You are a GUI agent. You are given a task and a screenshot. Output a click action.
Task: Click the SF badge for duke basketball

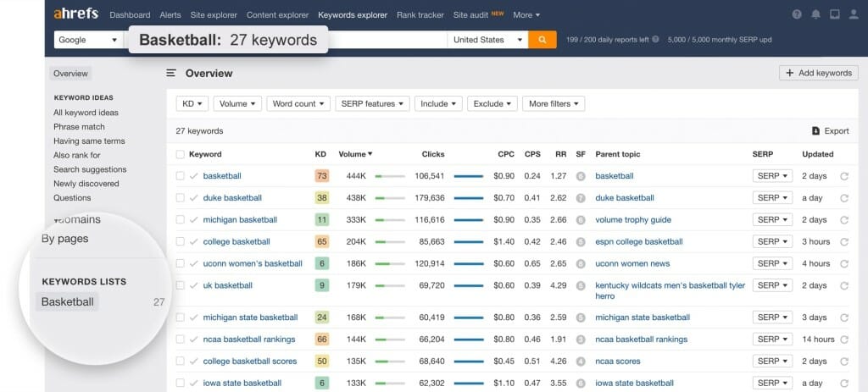(581, 198)
